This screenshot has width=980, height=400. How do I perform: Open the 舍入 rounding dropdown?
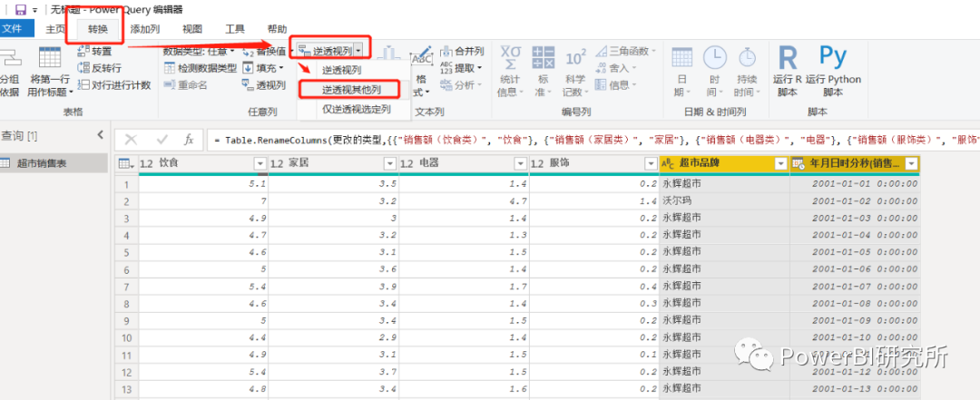(615, 68)
